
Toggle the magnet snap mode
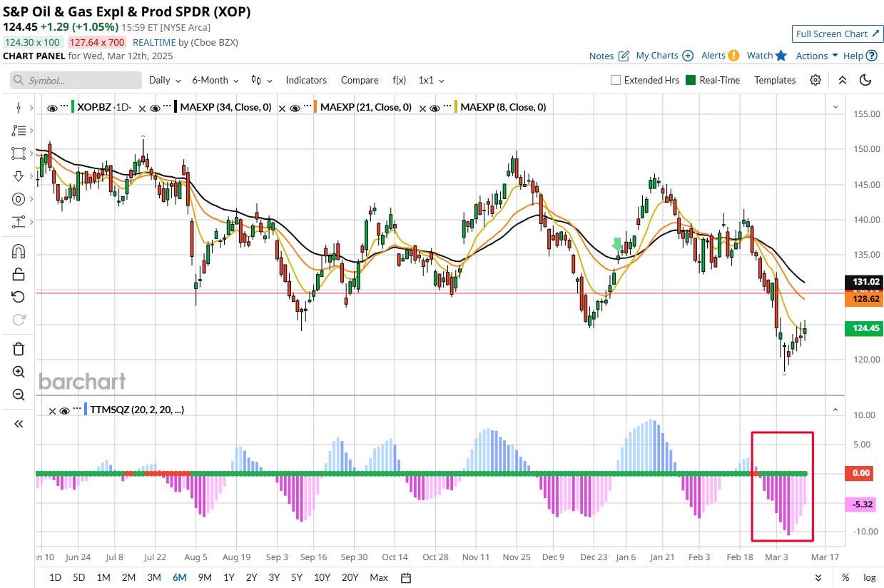(19, 251)
